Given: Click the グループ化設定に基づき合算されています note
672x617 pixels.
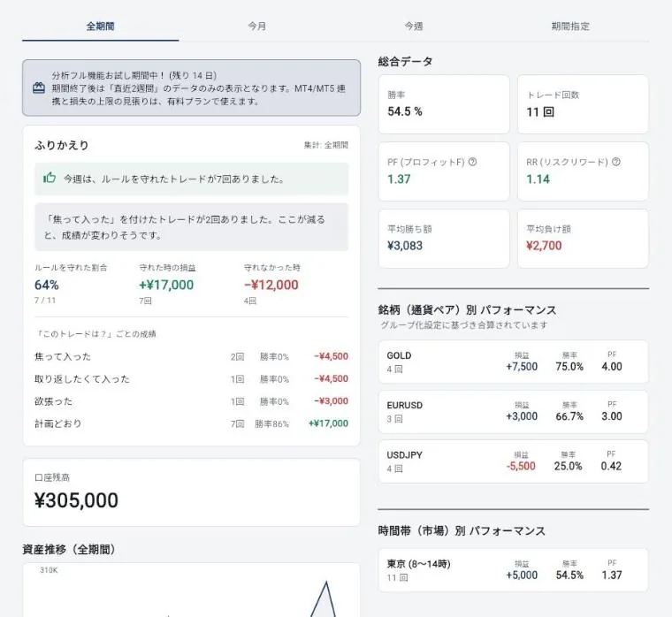Looking at the screenshot, I should point(464,325).
